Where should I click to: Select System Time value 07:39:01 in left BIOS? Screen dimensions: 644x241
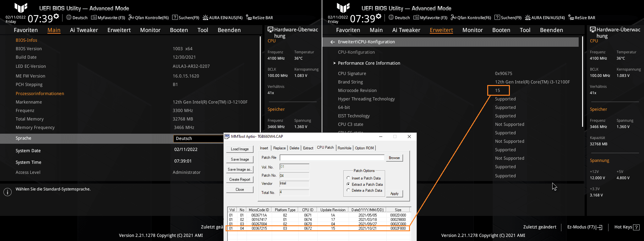pyautogui.click(x=183, y=161)
